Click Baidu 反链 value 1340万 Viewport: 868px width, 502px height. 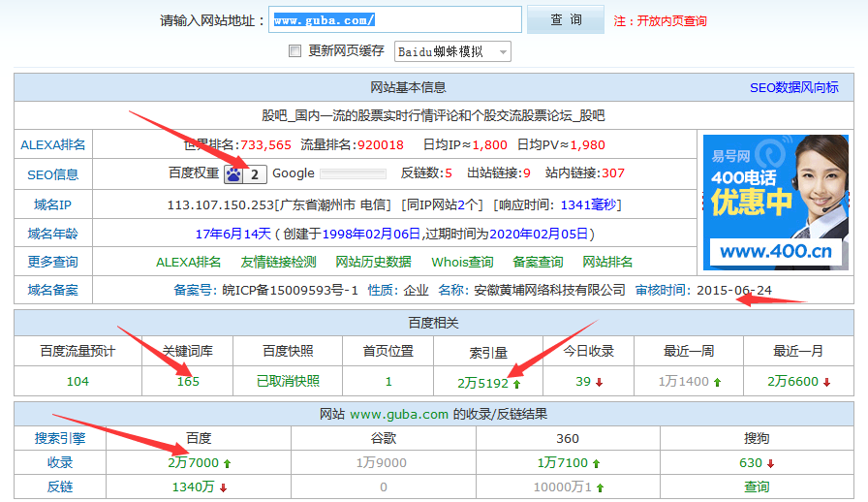click(x=193, y=487)
